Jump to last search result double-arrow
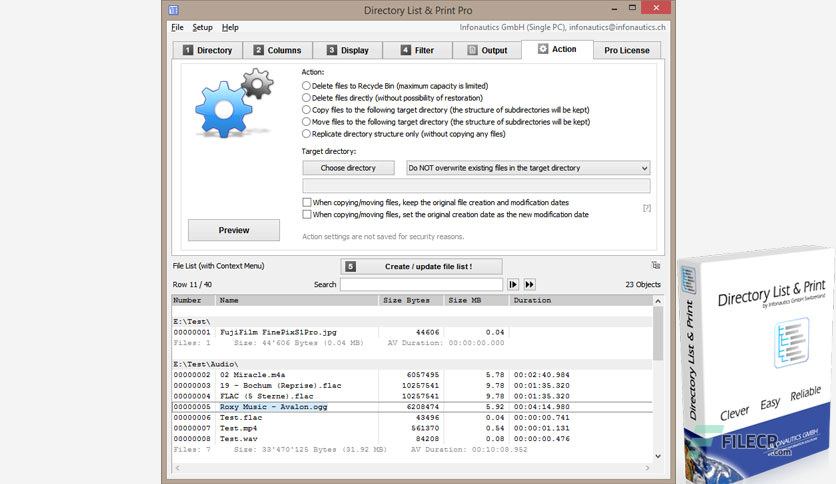This screenshot has width=836, height=484. tap(529, 285)
